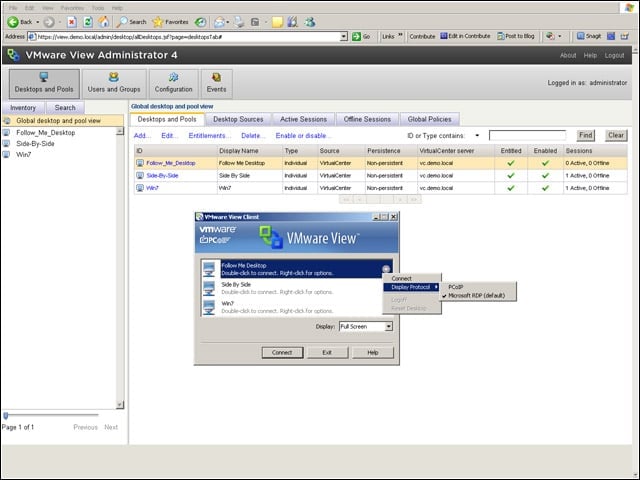Image resolution: width=640 pixels, height=480 pixels.
Task: Select Follow_Me_Desktop in inventory tree
Action: point(45,133)
